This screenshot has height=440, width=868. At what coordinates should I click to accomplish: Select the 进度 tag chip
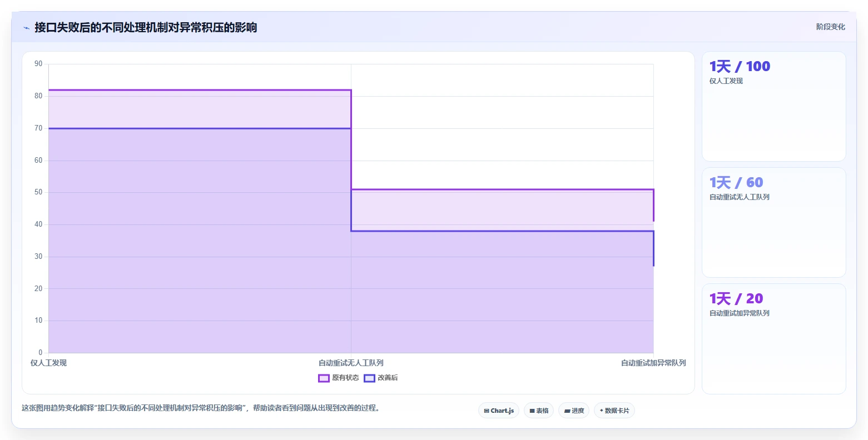574,411
